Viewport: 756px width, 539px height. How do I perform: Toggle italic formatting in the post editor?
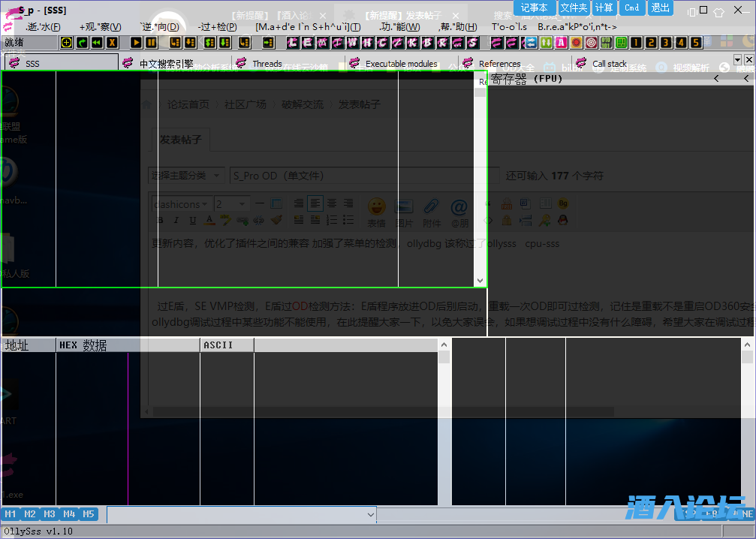176,220
